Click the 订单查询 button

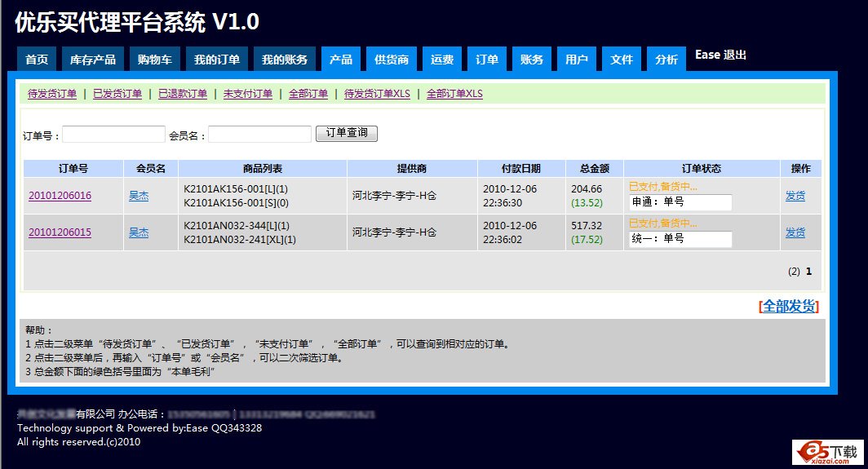(x=347, y=134)
